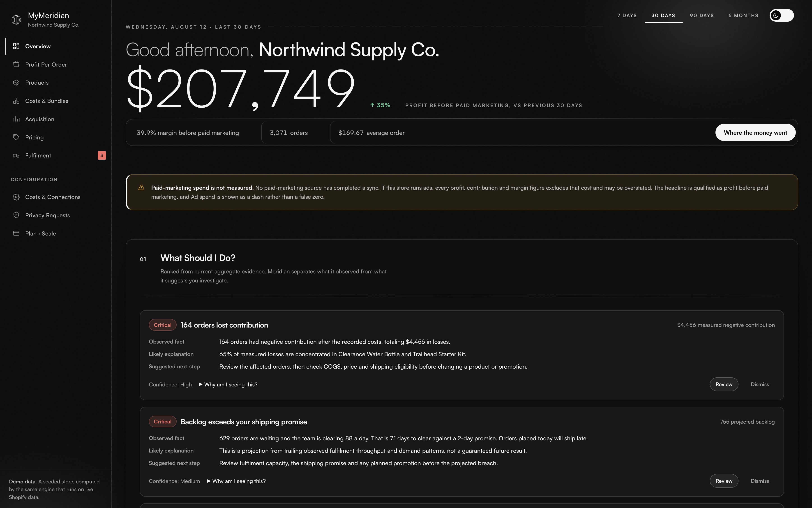Click the Privacy Requests shield icon
The height and width of the screenshot is (508, 812).
pyautogui.click(x=16, y=215)
